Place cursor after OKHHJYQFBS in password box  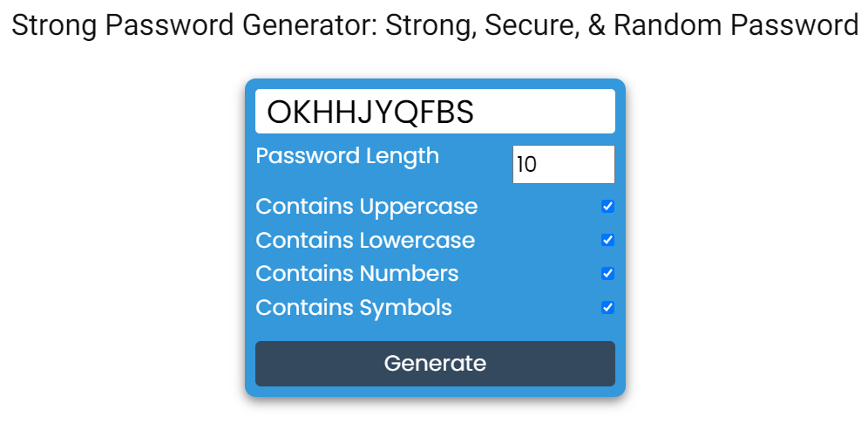coord(477,112)
